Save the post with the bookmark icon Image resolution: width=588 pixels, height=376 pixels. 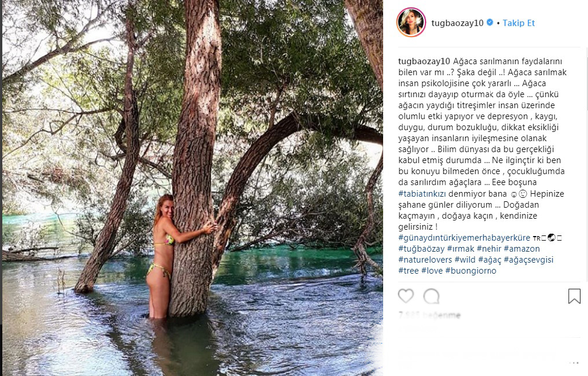pyautogui.click(x=574, y=296)
